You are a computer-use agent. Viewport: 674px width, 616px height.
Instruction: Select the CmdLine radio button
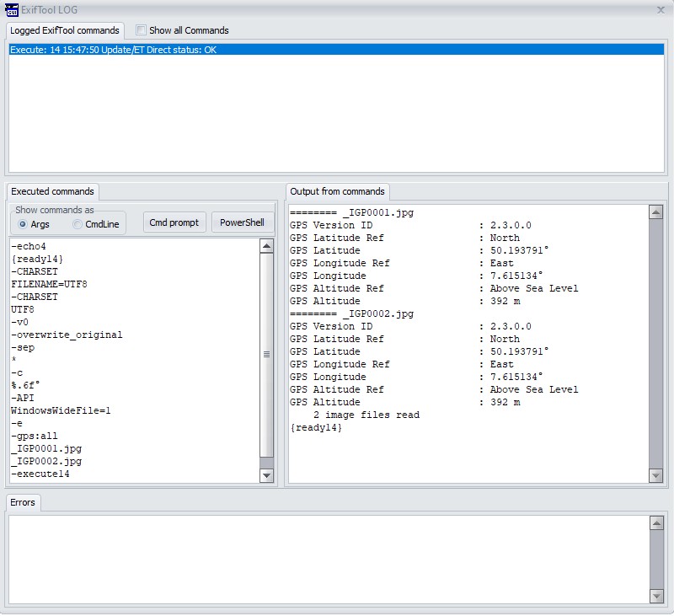point(78,224)
